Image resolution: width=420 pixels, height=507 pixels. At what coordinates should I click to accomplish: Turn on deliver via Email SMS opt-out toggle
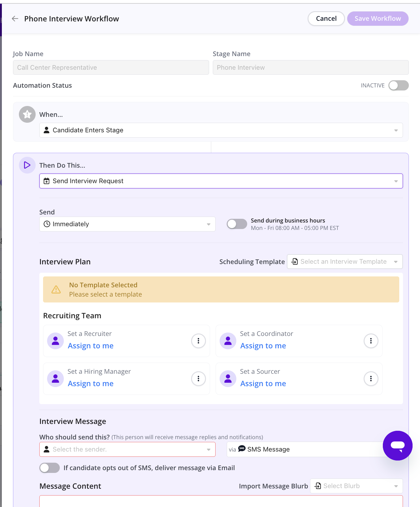[x=50, y=468]
